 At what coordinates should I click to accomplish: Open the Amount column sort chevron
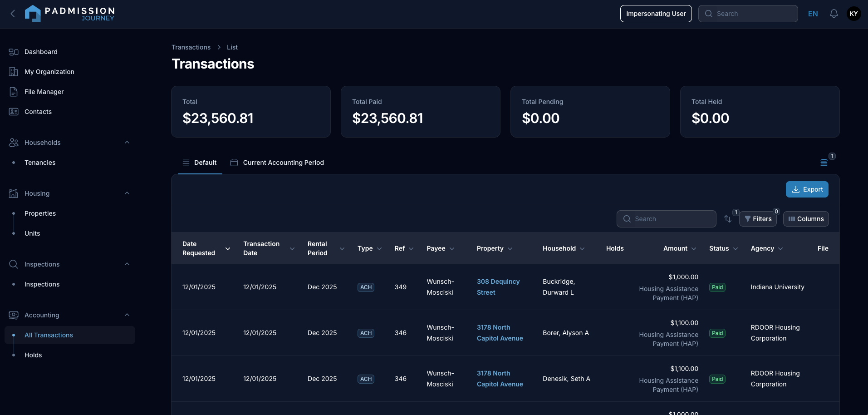tap(693, 249)
